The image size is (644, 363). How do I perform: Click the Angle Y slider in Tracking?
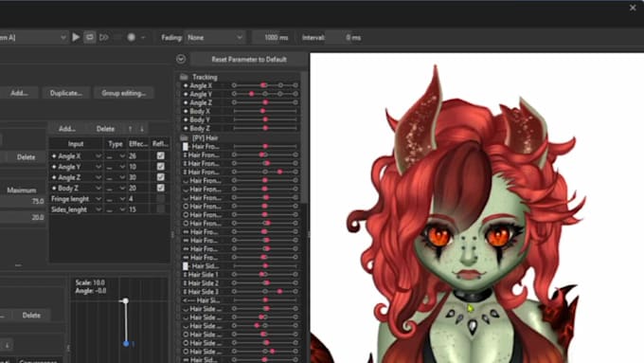[x=265, y=94]
